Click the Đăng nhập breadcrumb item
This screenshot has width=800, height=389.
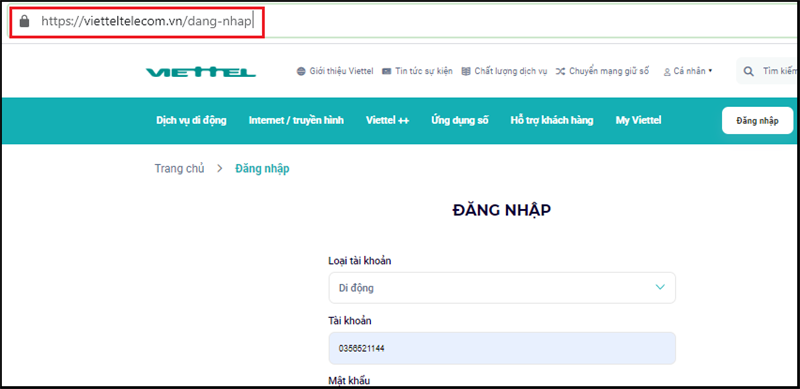[x=262, y=168]
